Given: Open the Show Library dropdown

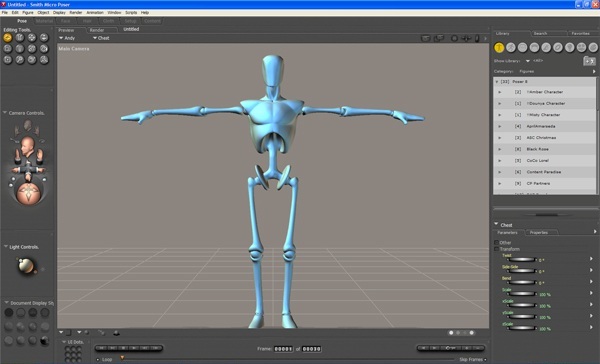Looking at the screenshot, I should 528,61.
